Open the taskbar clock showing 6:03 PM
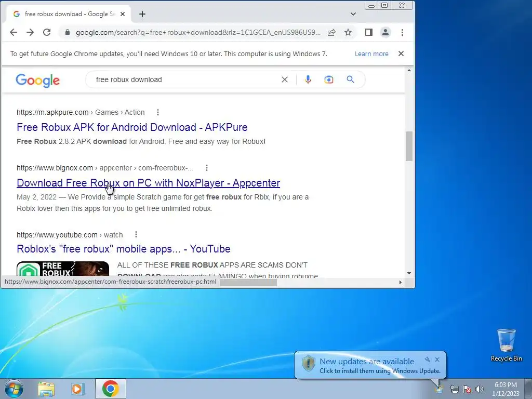532x399 pixels. (506, 389)
